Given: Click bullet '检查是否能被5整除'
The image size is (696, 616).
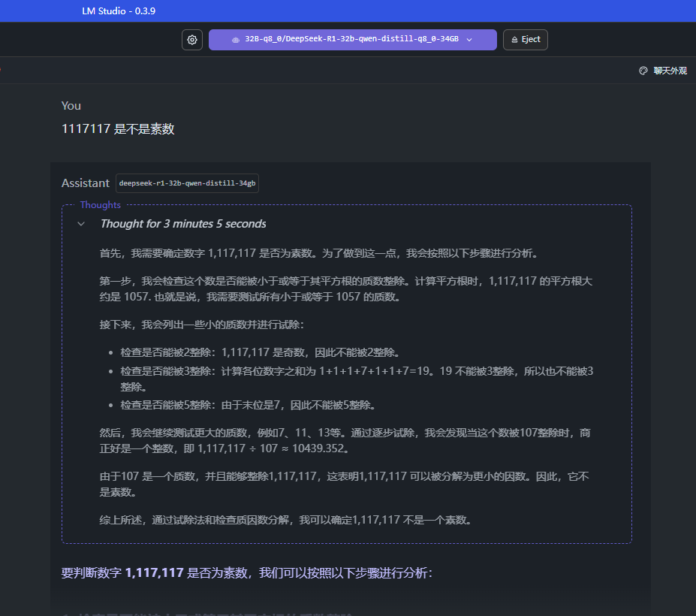Looking at the screenshot, I should pos(249,405).
